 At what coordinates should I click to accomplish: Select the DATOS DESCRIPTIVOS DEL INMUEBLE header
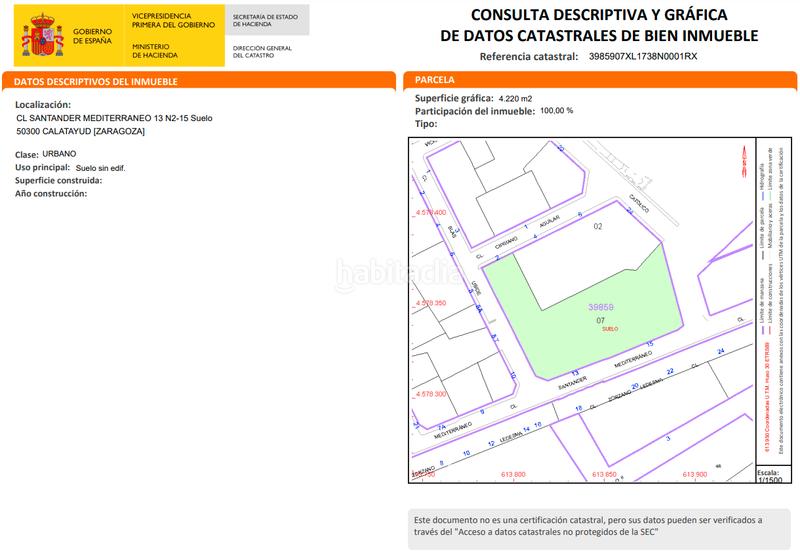tap(98, 81)
